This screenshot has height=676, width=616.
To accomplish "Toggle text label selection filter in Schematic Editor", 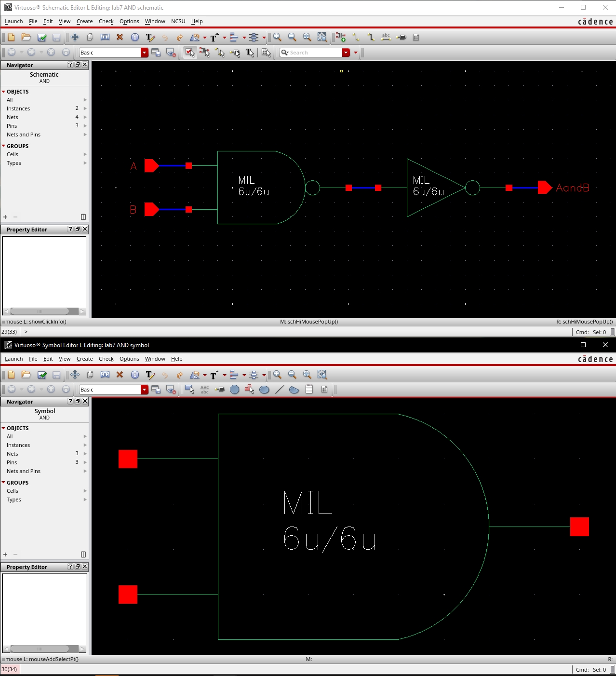I will [x=250, y=53].
